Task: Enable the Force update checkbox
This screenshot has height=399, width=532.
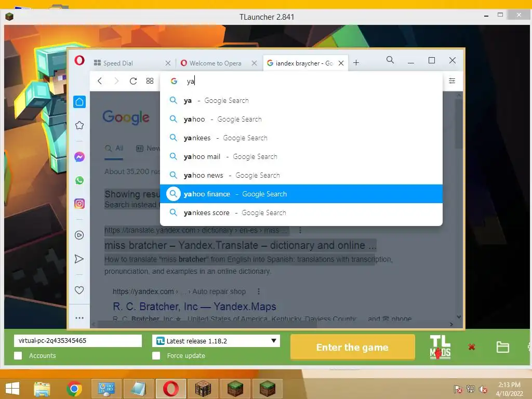Action: click(x=156, y=355)
